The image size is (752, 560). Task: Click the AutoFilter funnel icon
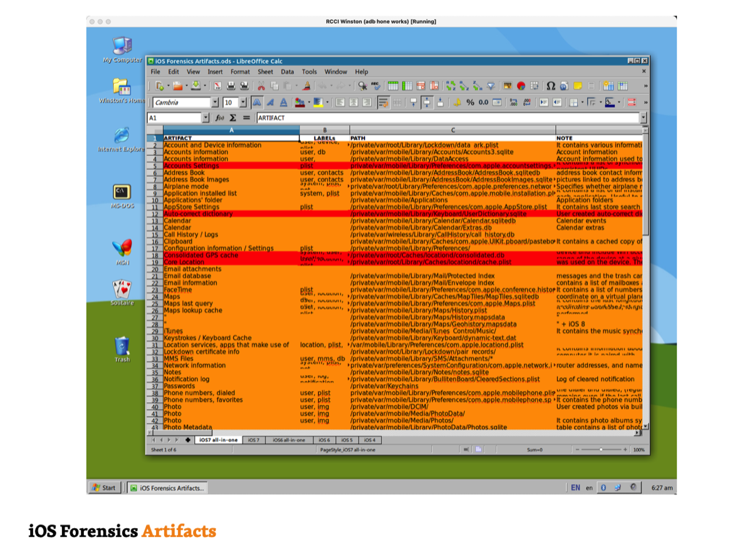[x=491, y=86]
